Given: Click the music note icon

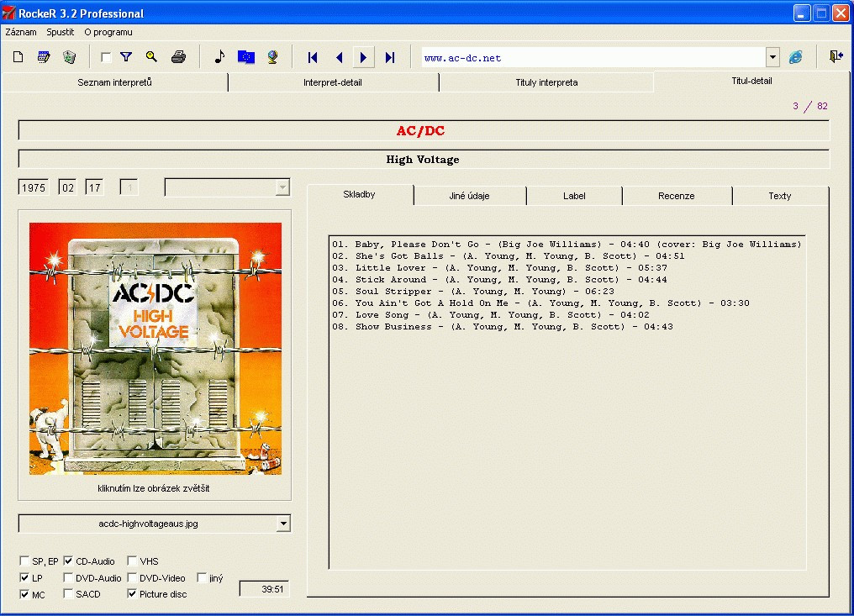Looking at the screenshot, I should 219,56.
